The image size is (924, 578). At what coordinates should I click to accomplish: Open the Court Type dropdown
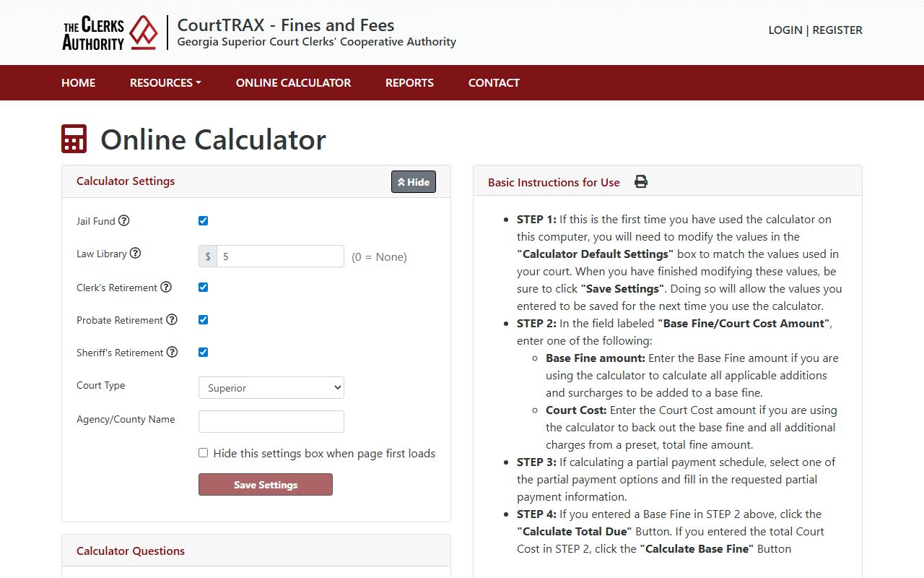271,388
